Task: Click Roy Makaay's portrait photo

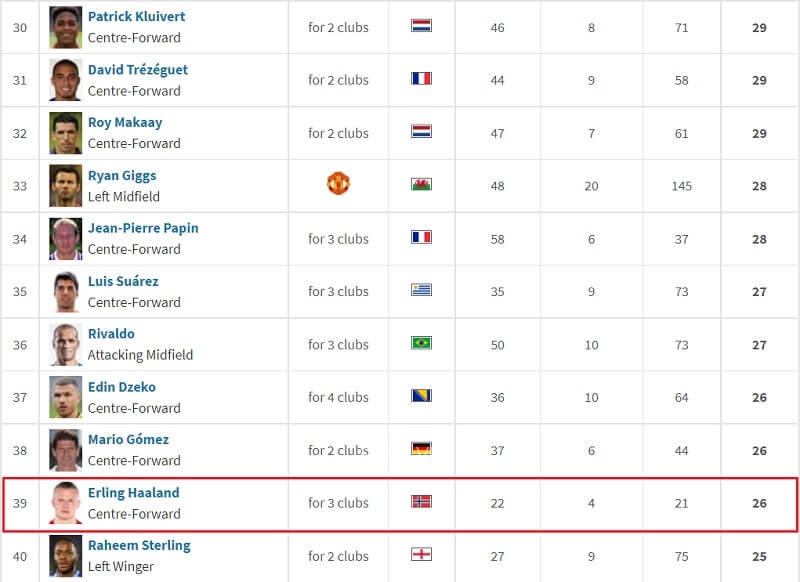Action: click(x=63, y=131)
